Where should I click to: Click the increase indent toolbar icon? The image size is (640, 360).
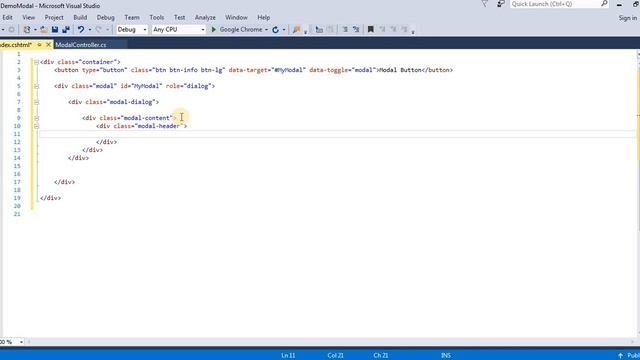pos(330,29)
